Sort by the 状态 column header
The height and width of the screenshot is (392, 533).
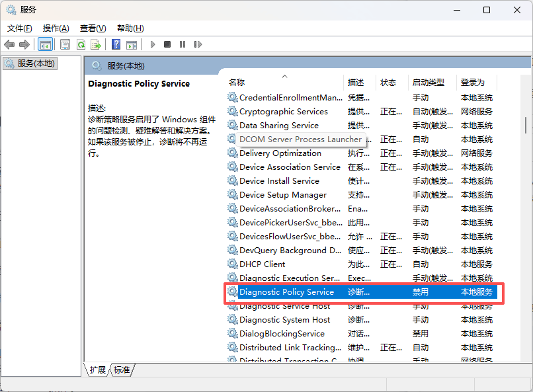click(x=392, y=83)
